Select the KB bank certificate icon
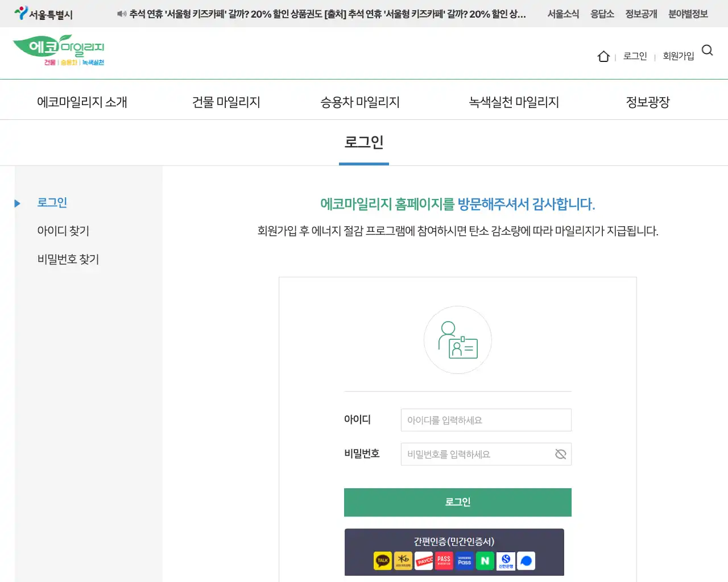Screen dimensions: 728x582 tap(403, 561)
